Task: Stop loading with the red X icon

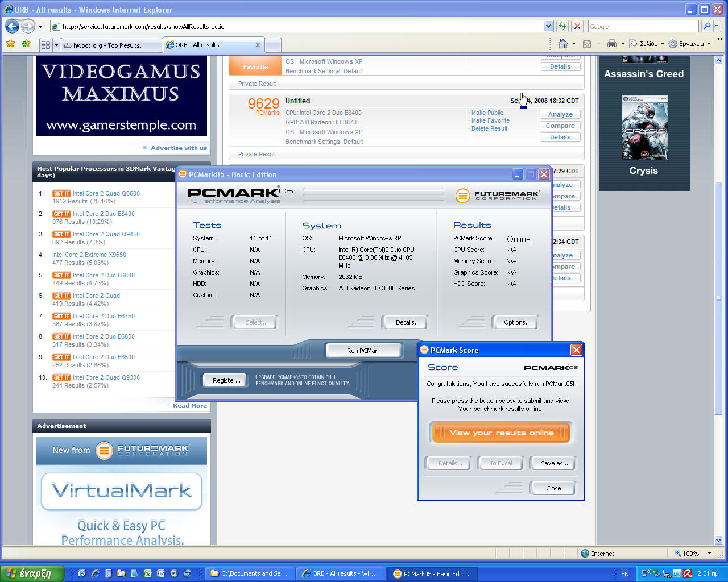Action: [577, 26]
